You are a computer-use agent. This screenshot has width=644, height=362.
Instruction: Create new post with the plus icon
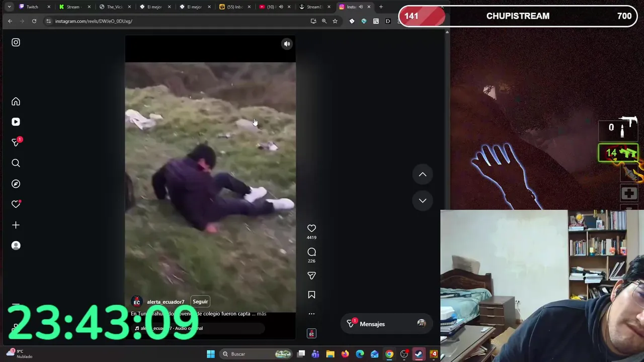coord(16,225)
